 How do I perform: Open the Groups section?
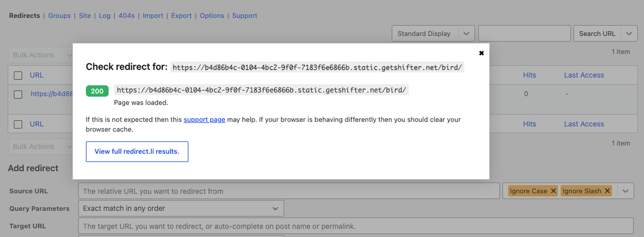(x=59, y=16)
